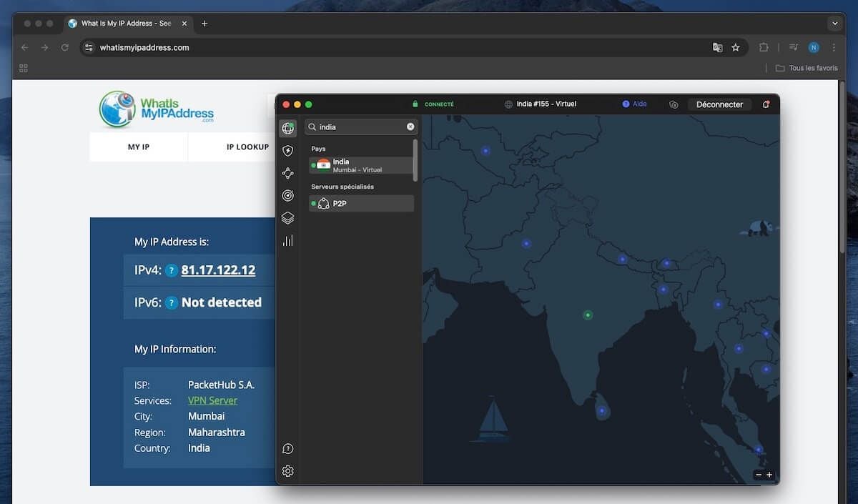This screenshot has height=504, width=858.
Task: Open Chrome three-dot menu
Action: 834,47
